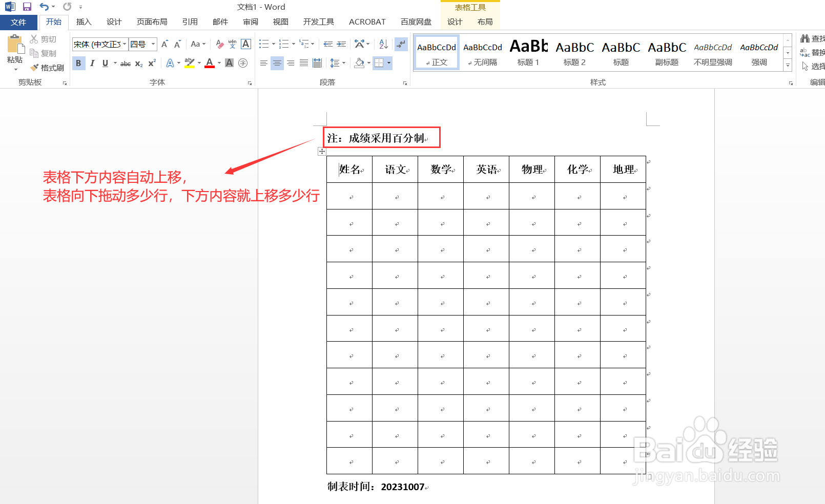Toggle Italic formatting
Image resolution: width=825 pixels, height=504 pixels.
click(x=92, y=64)
